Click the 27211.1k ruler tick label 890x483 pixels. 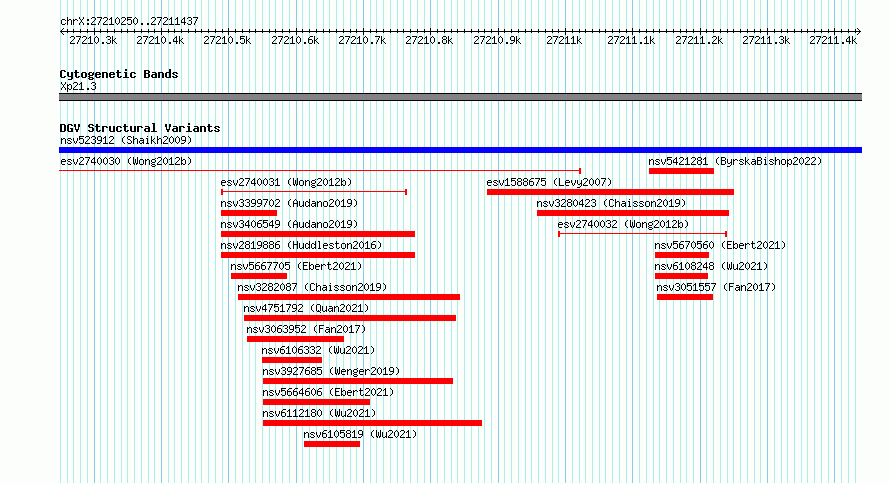[x=631, y=40]
